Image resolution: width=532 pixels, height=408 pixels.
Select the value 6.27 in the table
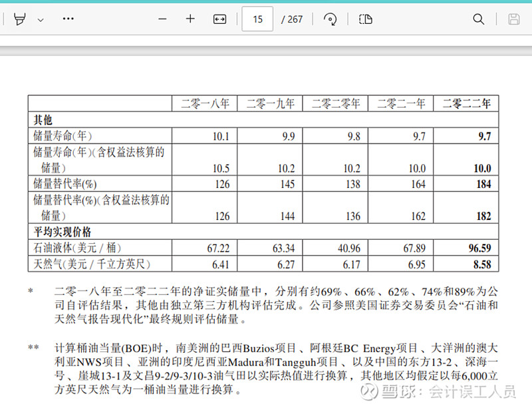pyautogui.click(x=286, y=264)
